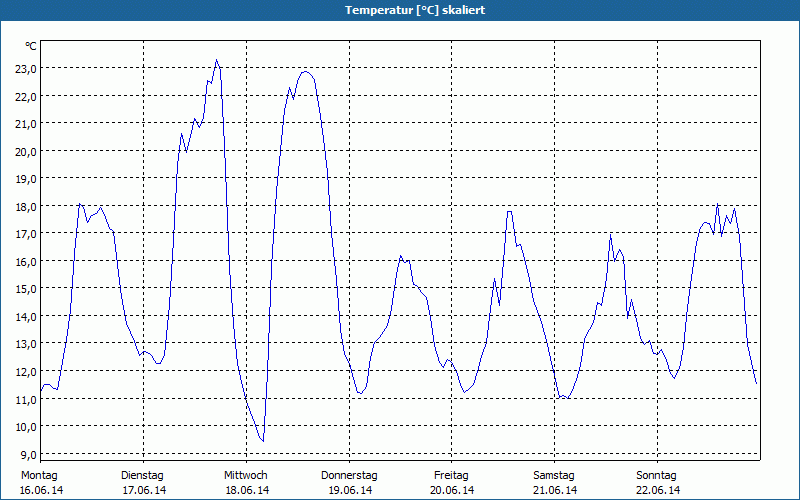
Task: Click the 16.06.14 date label
Action: pos(41,490)
